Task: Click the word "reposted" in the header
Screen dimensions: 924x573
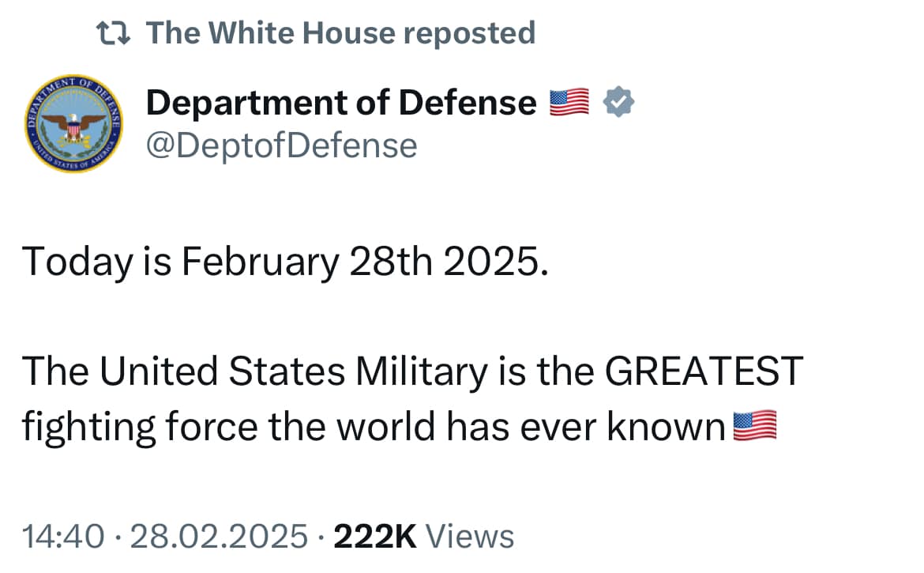Action: point(468,32)
